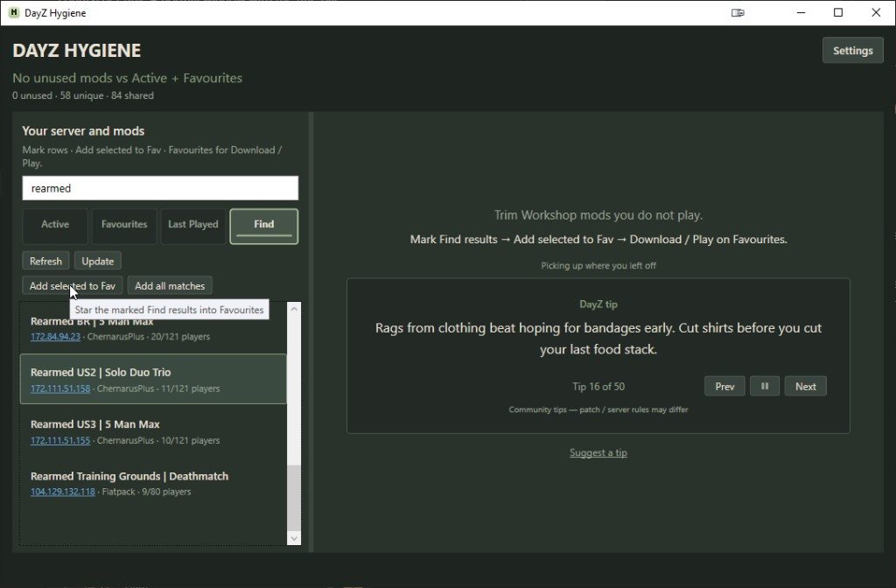896x588 pixels.
Task: Select the Rearmed US3 | 5 Man Max server
Action: click(153, 431)
